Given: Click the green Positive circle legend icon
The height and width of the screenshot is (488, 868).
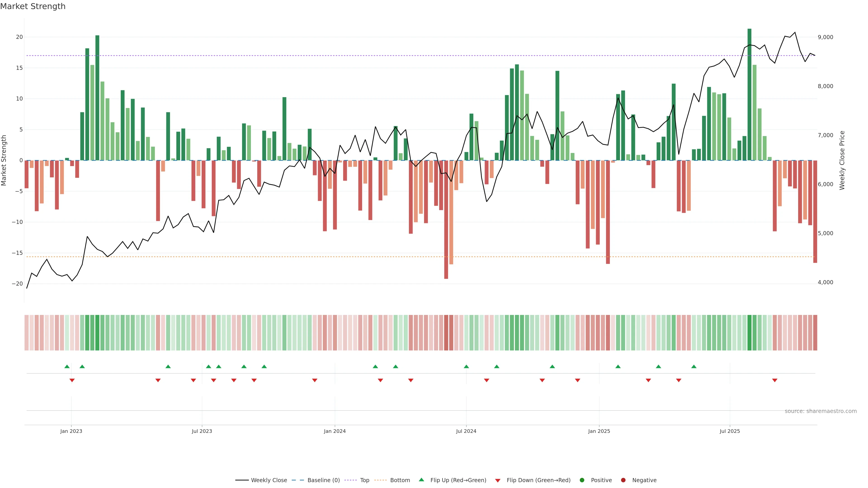Looking at the screenshot, I should 582,480.
